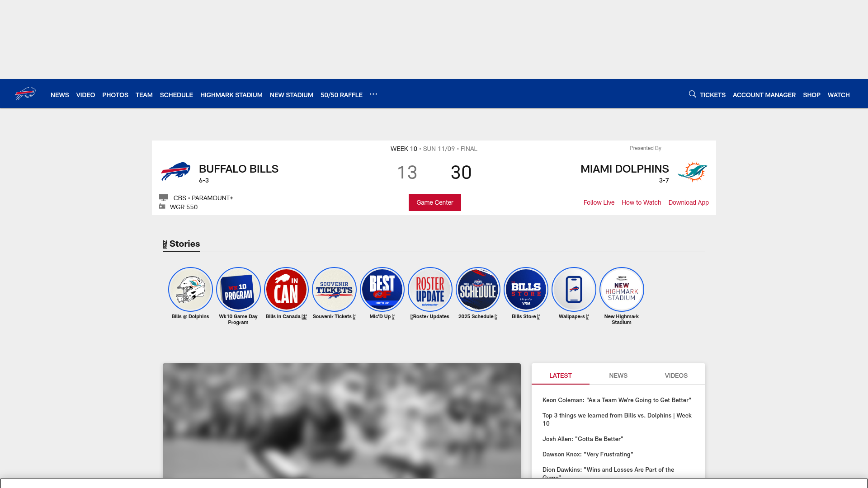Open the Souvenir Tickets story
The image size is (868, 488).
(x=334, y=289)
